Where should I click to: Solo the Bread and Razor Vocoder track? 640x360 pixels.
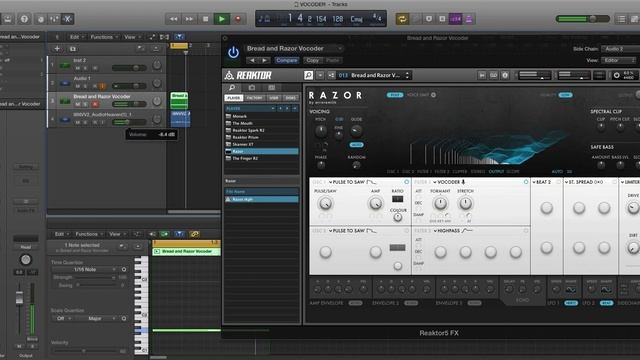[x=86, y=104]
